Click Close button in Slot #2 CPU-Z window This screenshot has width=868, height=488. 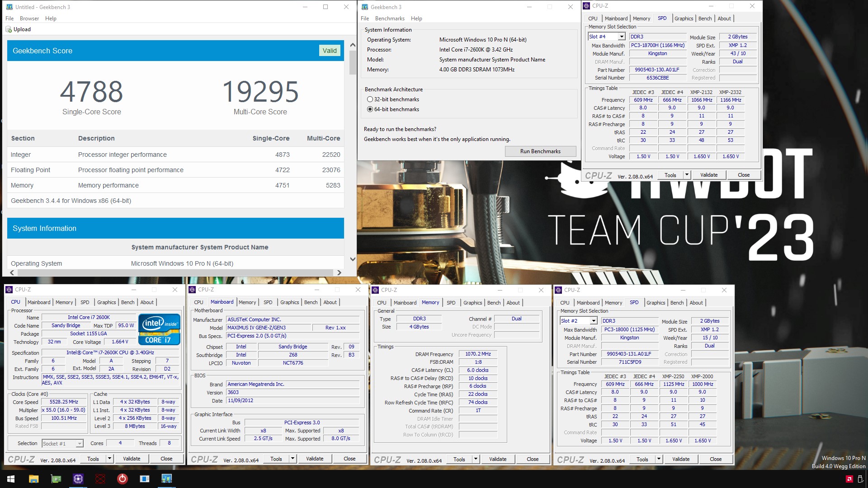coord(716,459)
